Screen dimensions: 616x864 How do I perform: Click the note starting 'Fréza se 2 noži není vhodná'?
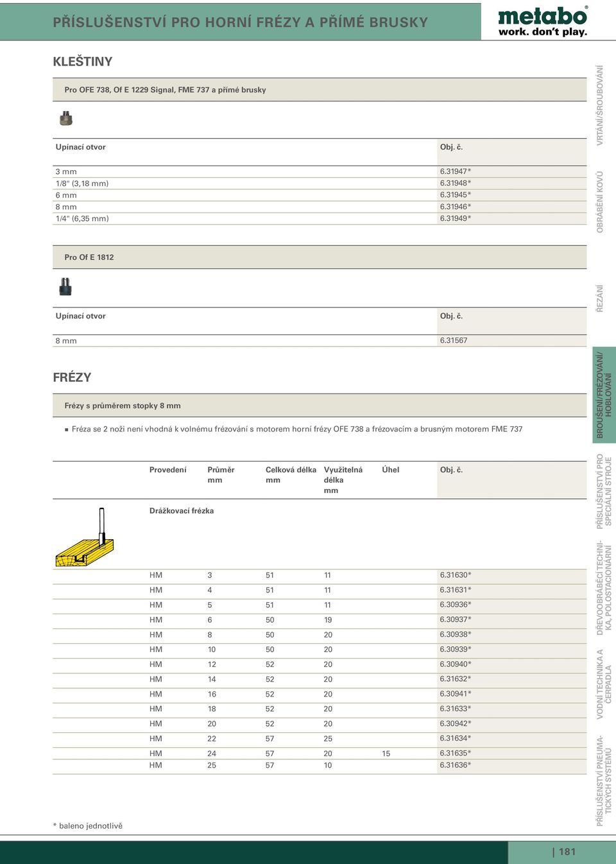pyautogui.click(x=297, y=429)
